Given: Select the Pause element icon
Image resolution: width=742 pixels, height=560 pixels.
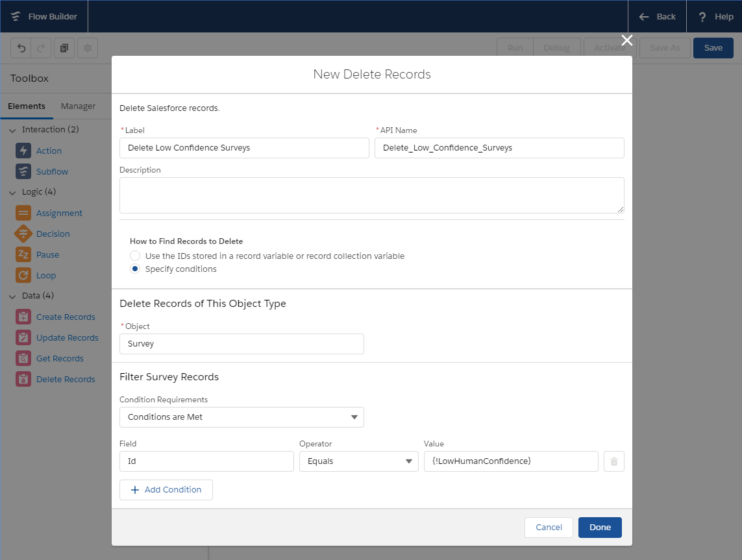Looking at the screenshot, I should (x=23, y=254).
